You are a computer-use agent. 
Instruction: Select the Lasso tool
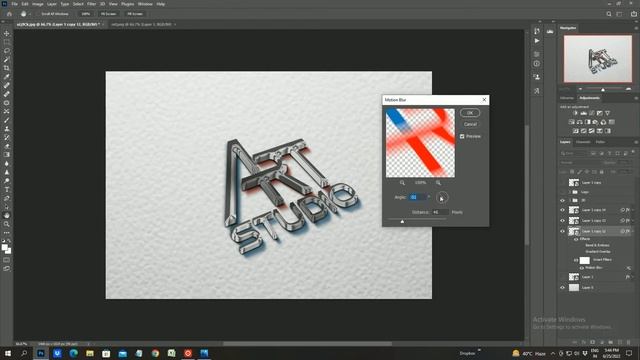[x=7, y=51]
